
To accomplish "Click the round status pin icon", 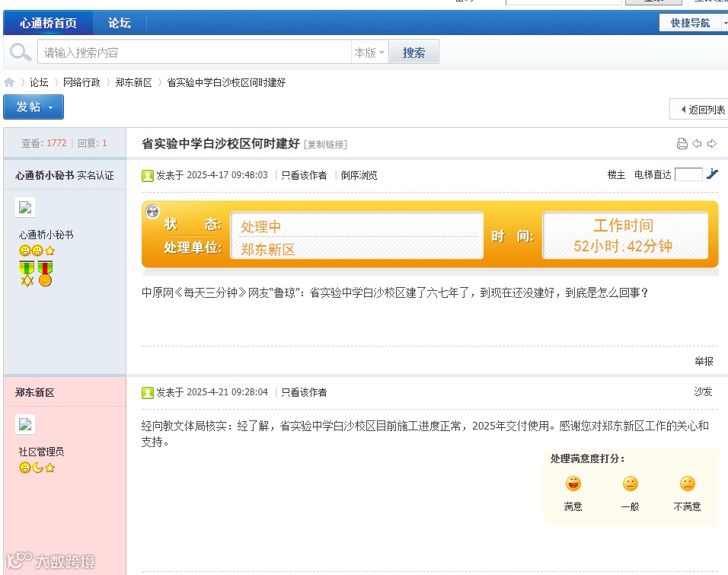I will coord(152,212).
